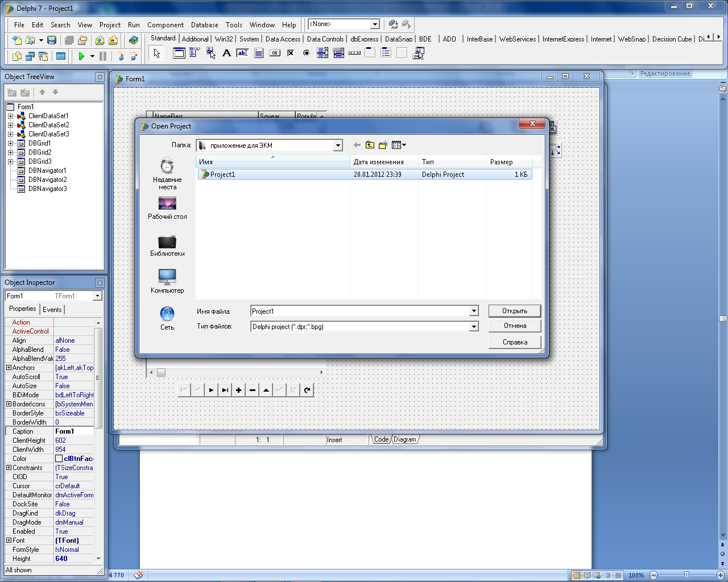Select the Frames component icon
This screenshot has height=582, width=728.
click(179, 53)
